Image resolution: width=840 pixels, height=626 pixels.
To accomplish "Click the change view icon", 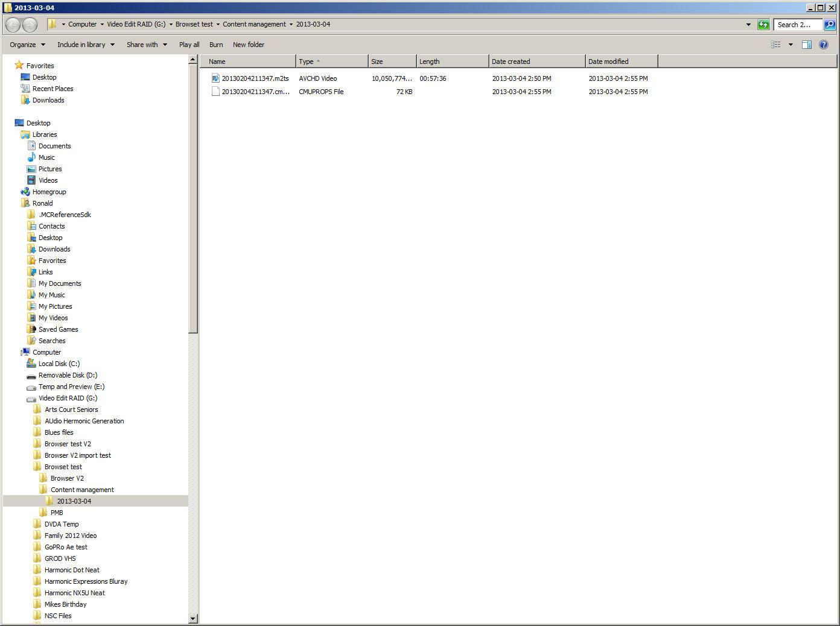I will tap(776, 45).
